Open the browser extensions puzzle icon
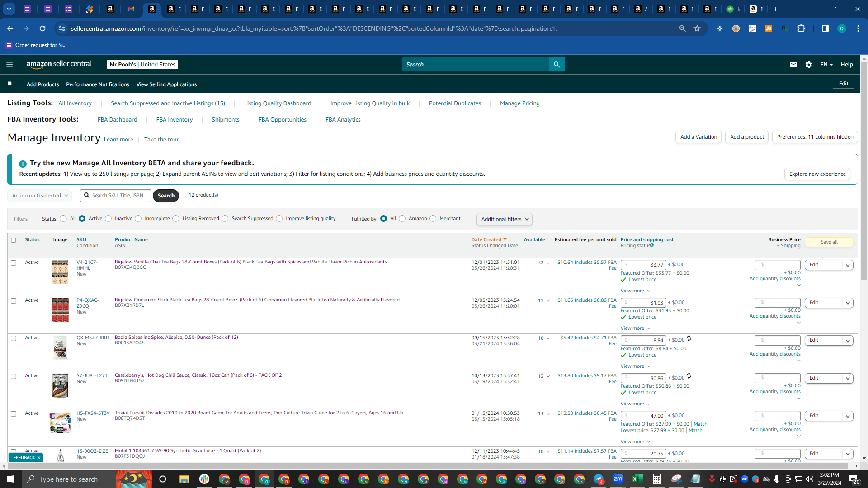Screen dimensions: 868x488 802,28
